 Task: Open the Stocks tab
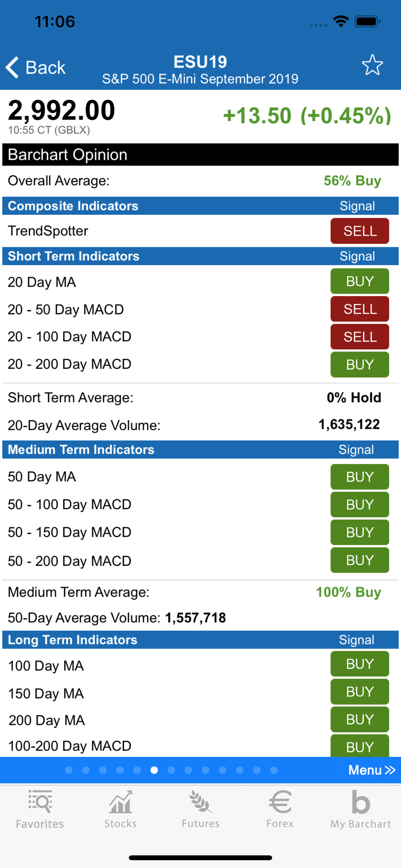(120, 810)
